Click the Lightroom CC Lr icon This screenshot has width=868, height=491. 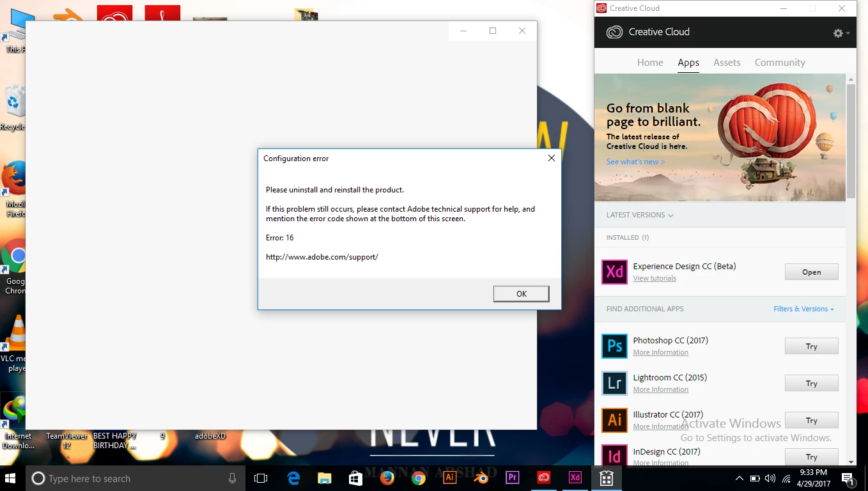pyautogui.click(x=614, y=383)
